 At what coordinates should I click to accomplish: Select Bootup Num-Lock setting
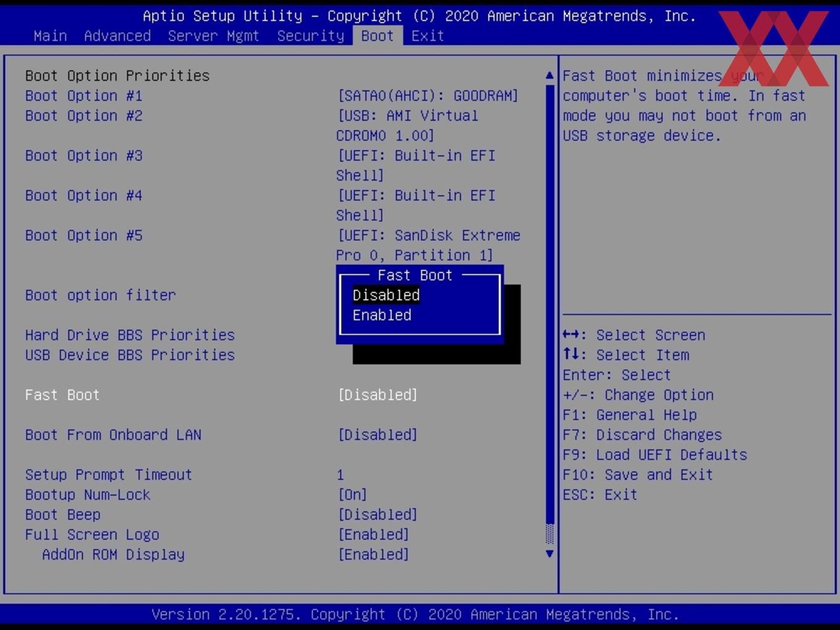[88, 495]
